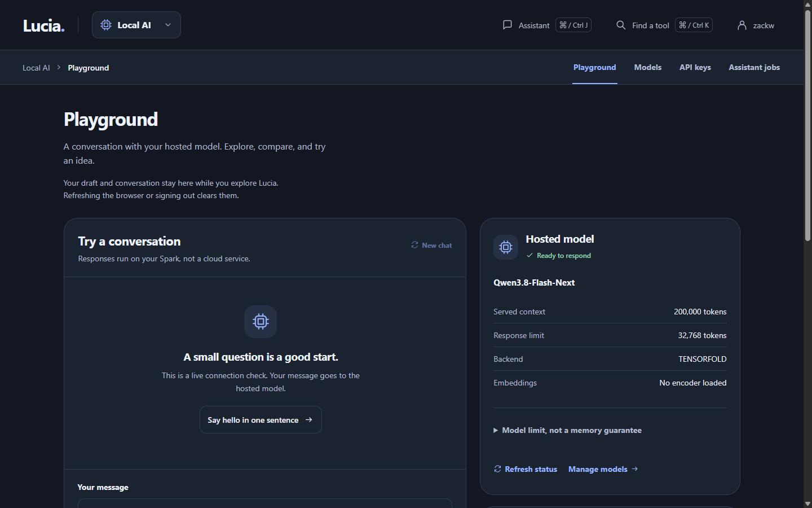The height and width of the screenshot is (508, 812).
Task: Click the page vertical scrollbar thumb
Action: pos(807,125)
